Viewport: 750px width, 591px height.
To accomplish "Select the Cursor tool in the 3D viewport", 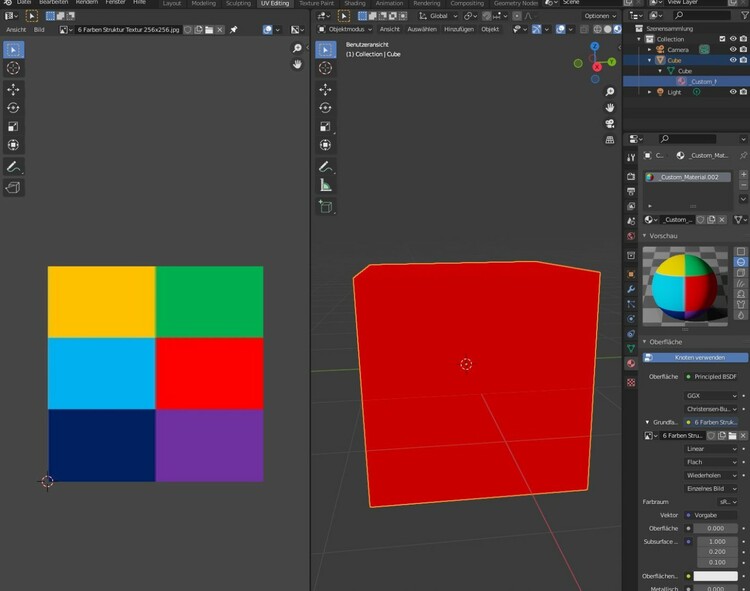I will (325, 69).
